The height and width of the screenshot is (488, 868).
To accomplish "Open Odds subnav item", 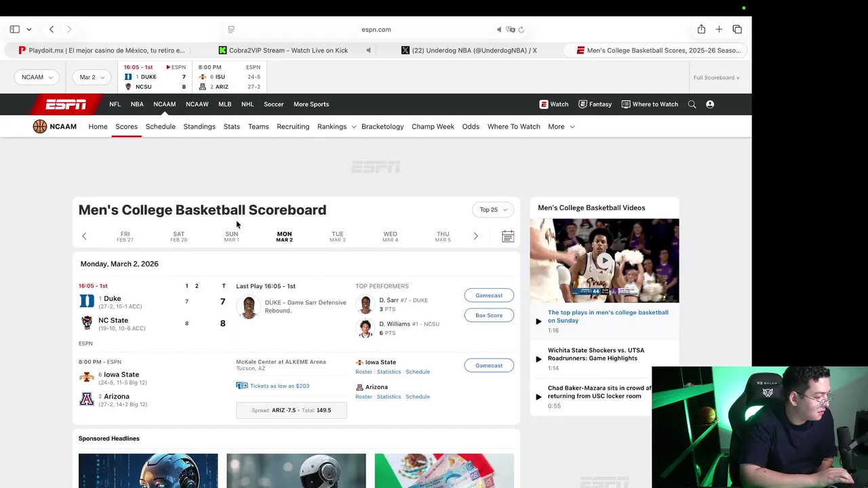I will click(471, 127).
